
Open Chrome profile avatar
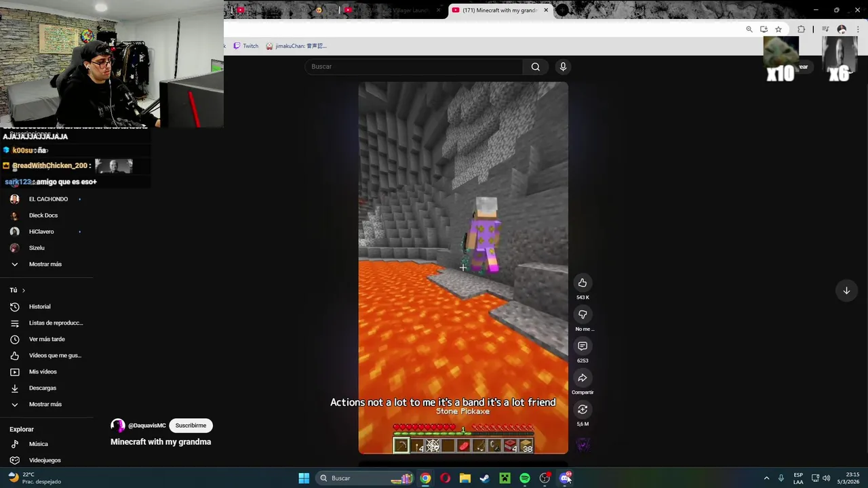tap(842, 29)
